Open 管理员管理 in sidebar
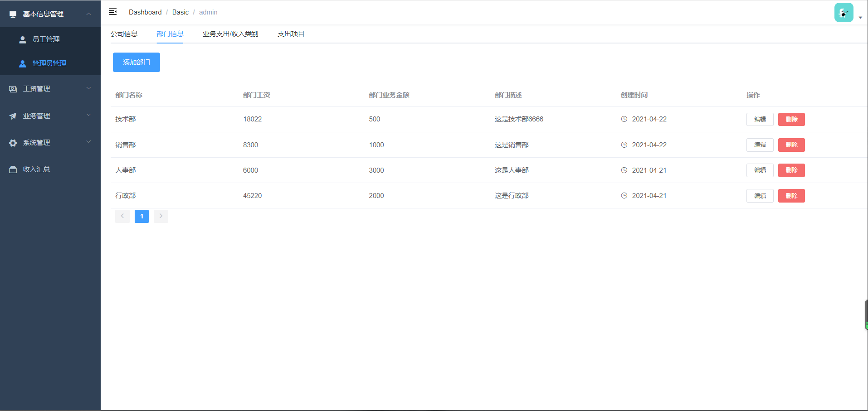This screenshot has height=411, width=868. pyautogui.click(x=50, y=63)
